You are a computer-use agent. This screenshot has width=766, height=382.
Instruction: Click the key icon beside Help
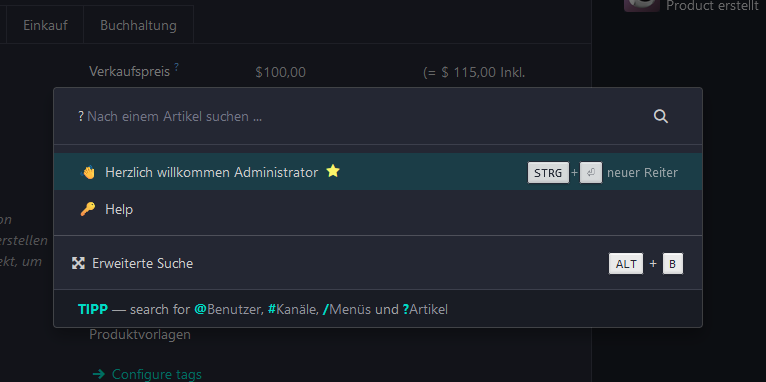click(88, 209)
